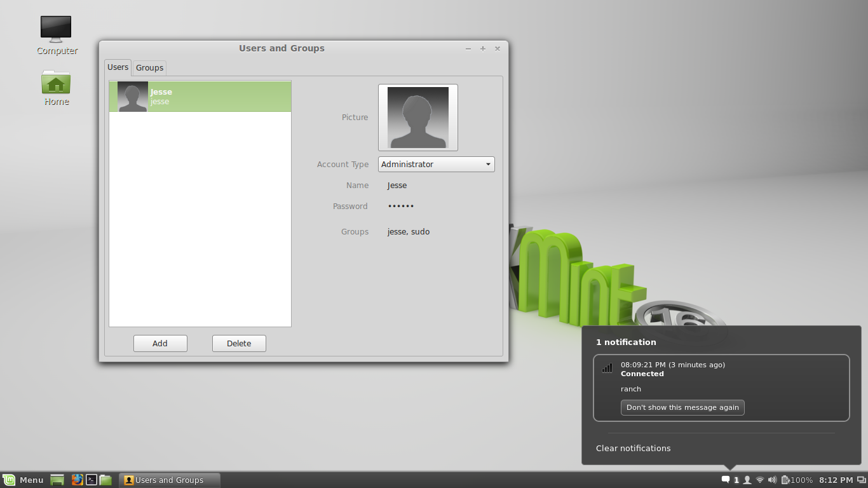This screenshot has width=868, height=488.
Task: Open the Account Type Administrator dropdown
Action: coord(437,164)
